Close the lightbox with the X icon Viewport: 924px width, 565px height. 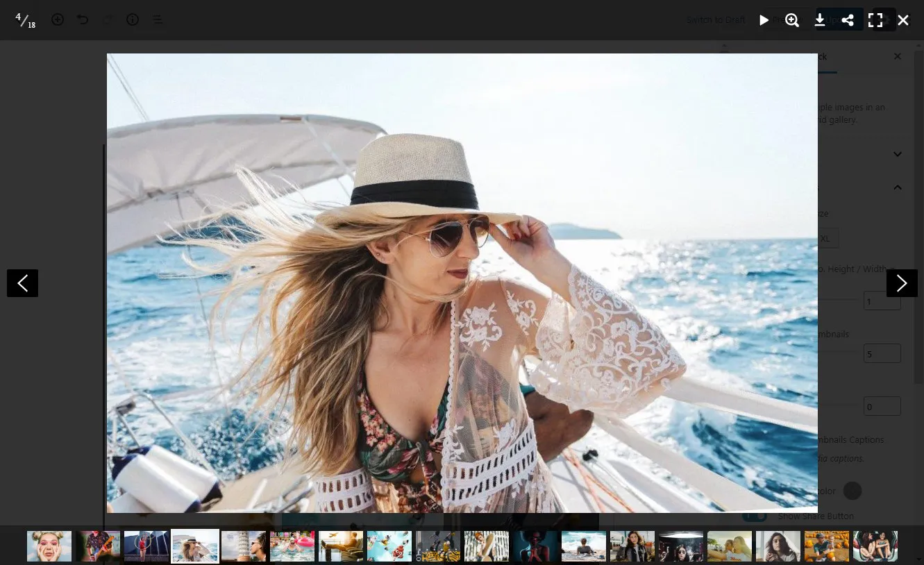[x=902, y=20]
